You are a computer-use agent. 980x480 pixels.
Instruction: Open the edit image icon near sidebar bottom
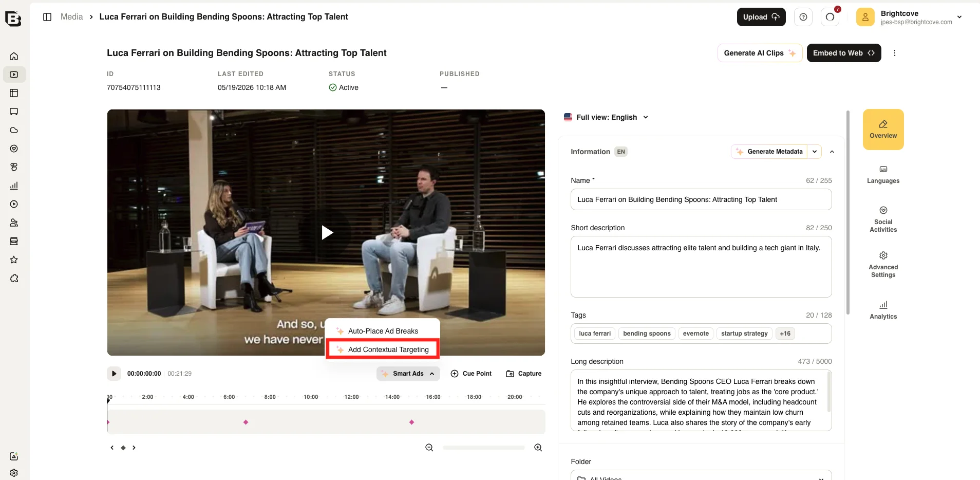pos(14,456)
